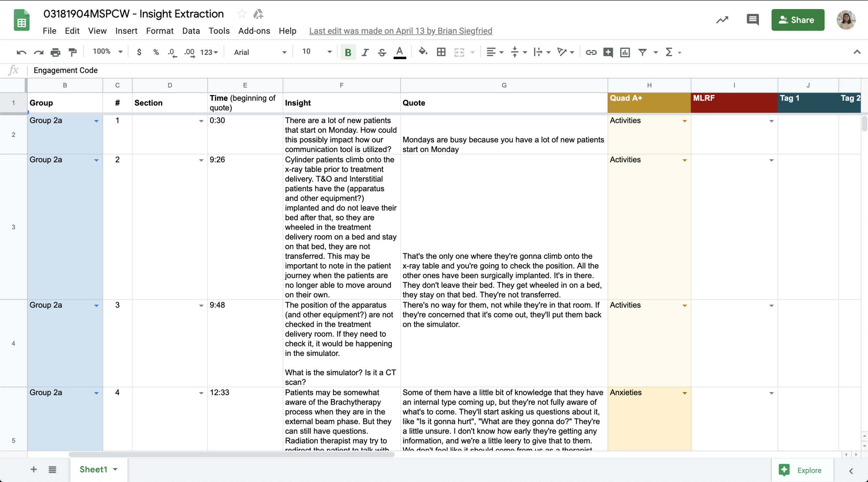Create a filter
868x482 pixels.
[x=642, y=52]
